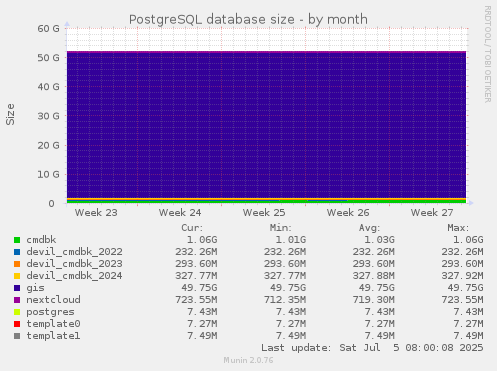Click the large gis area in graph

click(x=266, y=125)
